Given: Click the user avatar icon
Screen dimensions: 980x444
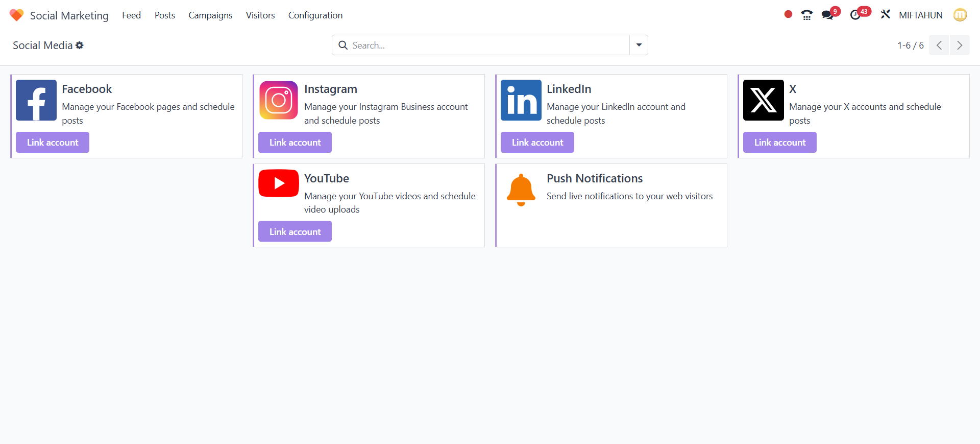Looking at the screenshot, I should pyautogui.click(x=960, y=15).
